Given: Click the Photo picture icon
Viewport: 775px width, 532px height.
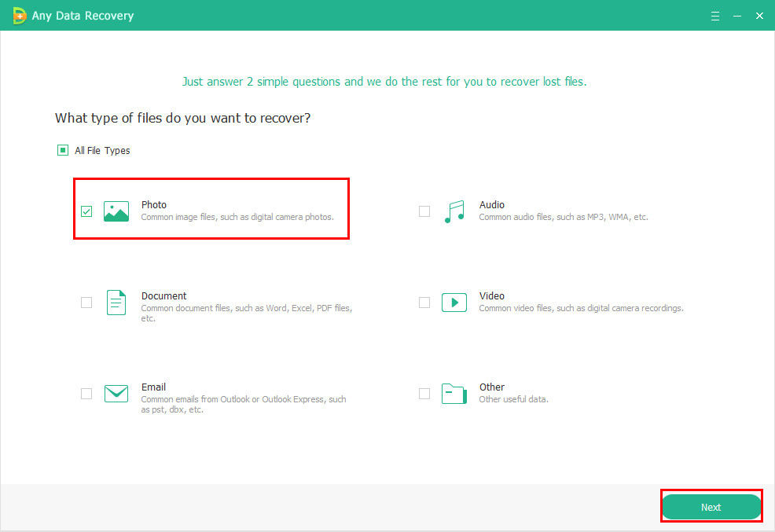Looking at the screenshot, I should pos(116,211).
